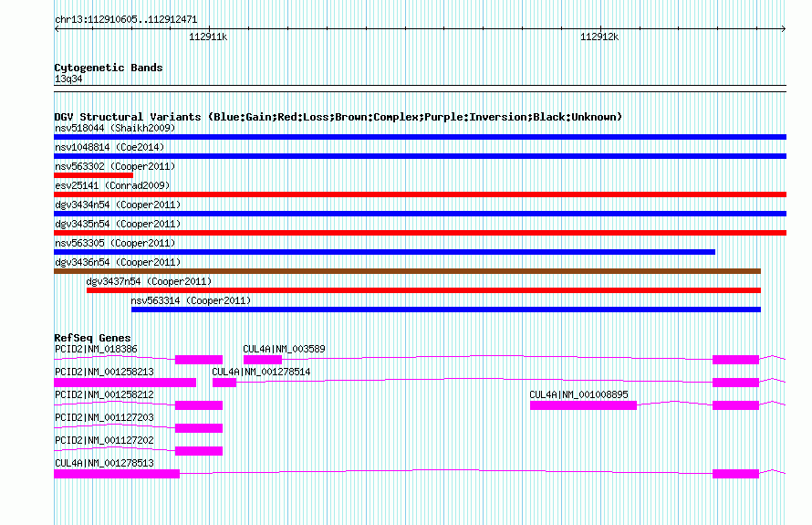Click the PCID2|NM_018386 transcript label
Image resolution: width=812 pixels, height=525 pixels.
[96, 349]
